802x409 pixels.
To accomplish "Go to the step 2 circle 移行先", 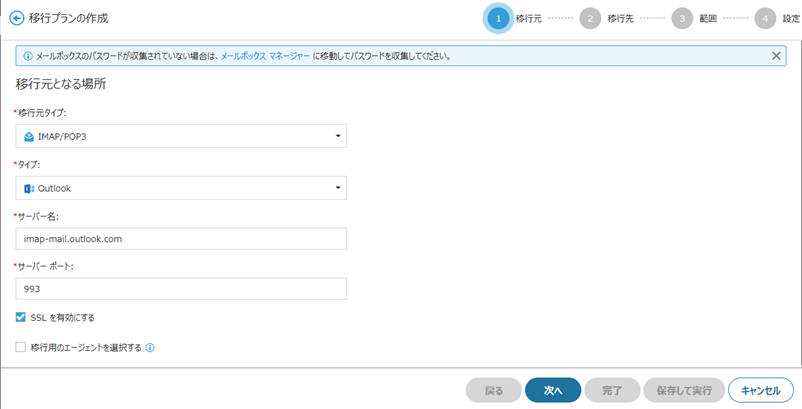I will (x=590, y=19).
